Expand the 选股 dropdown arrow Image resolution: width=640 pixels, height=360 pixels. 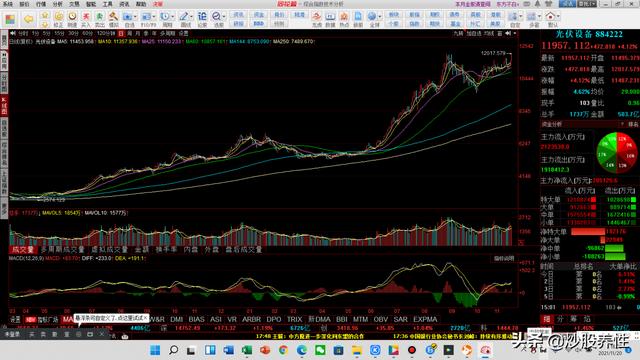[x=224, y=17]
